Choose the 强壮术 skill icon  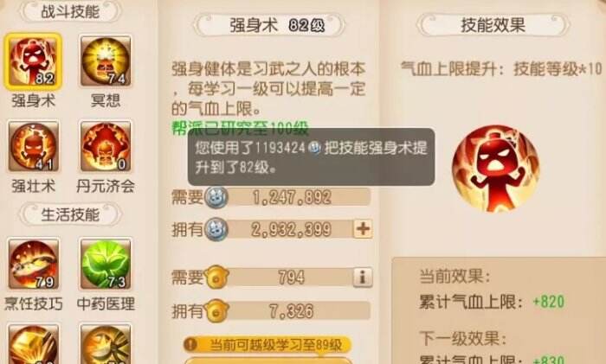[x=34, y=146]
